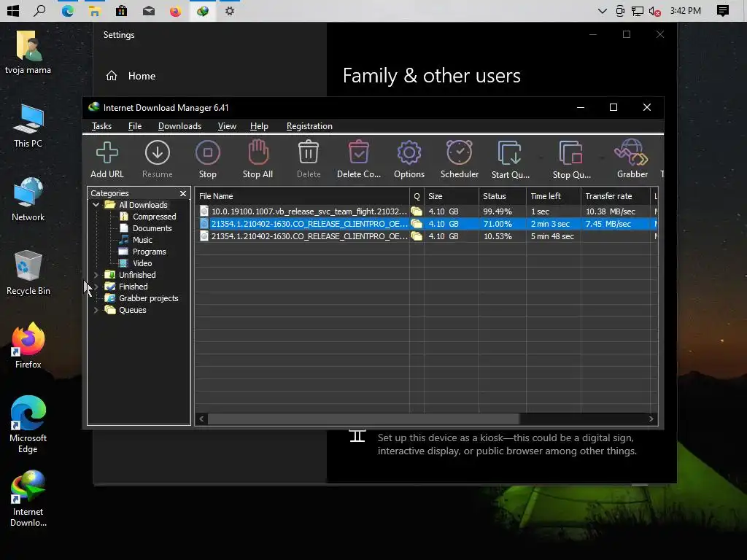Click the scroll right arrow of the download list
Image resolution: width=747 pixels, height=560 pixels.
[x=651, y=419]
